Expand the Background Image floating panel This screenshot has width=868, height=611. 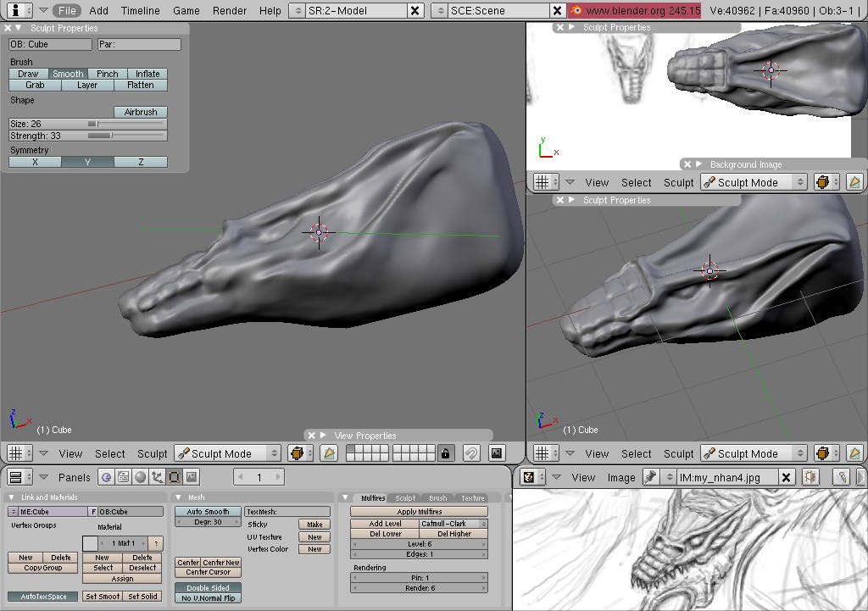pos(698,164)
